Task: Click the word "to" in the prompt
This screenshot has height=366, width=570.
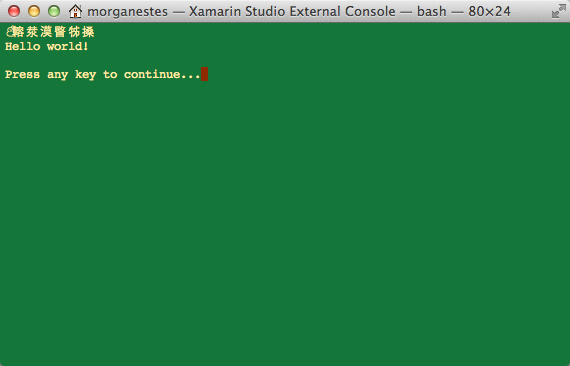Action: [110, 75]
